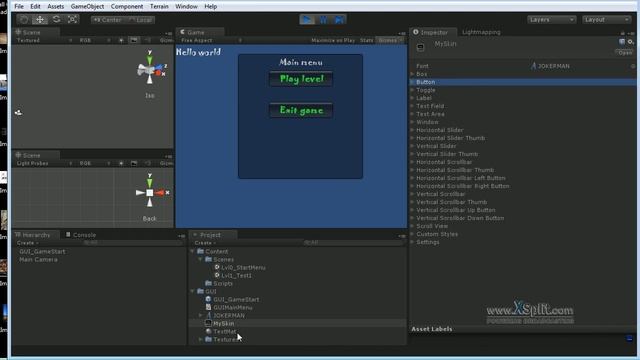This screenshot has width=640, height=360.
Task: Click MySkin asset icon in Inspector header
Action: tap(420, 47)
